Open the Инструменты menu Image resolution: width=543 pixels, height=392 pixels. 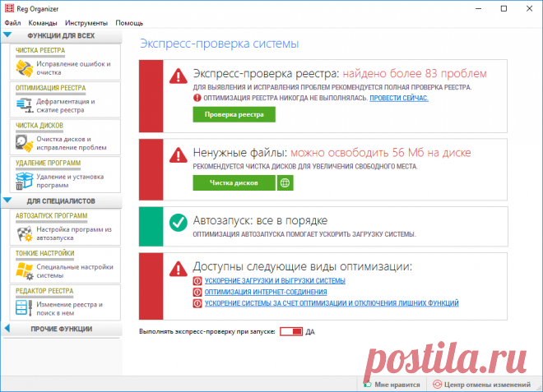tap(86, 23)
